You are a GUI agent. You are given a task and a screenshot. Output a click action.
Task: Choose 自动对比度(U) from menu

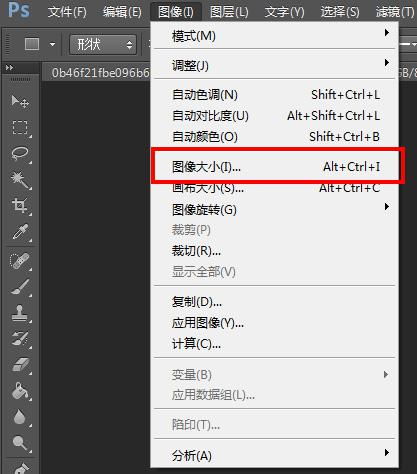click(x=274, y=116)
